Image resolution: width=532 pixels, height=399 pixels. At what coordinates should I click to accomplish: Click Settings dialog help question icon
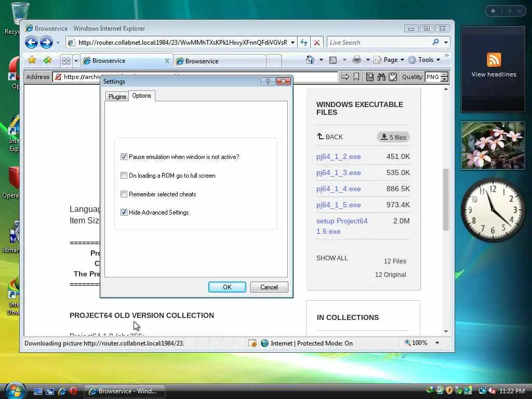tap(268, 82)
